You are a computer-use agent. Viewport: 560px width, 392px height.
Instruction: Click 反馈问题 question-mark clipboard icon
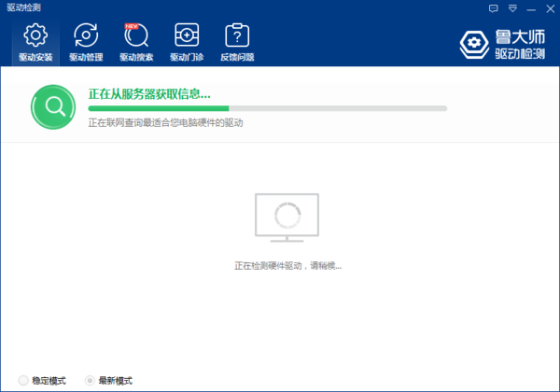coord(237,36)
